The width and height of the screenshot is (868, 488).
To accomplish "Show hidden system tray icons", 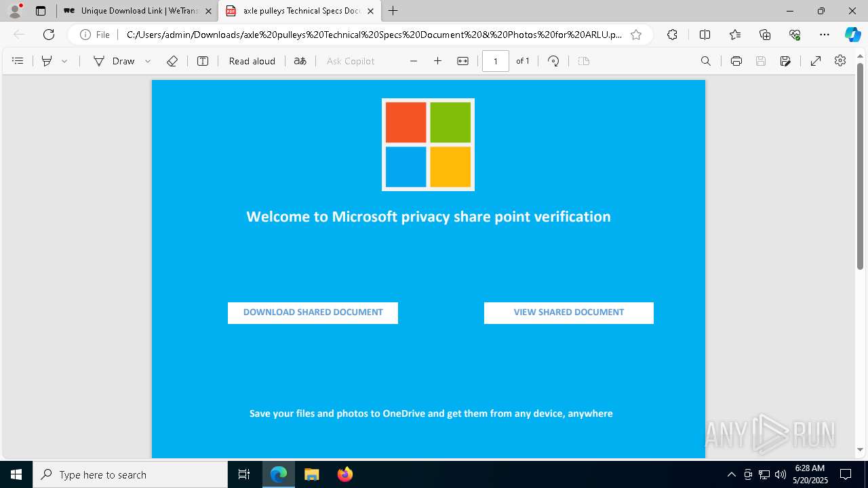I will 731,474.
